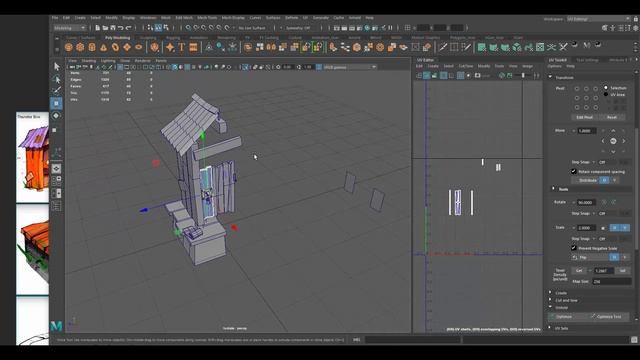Click the Optimize Tool button
This screenshot has width=640, height=360.
coord(608,317)
